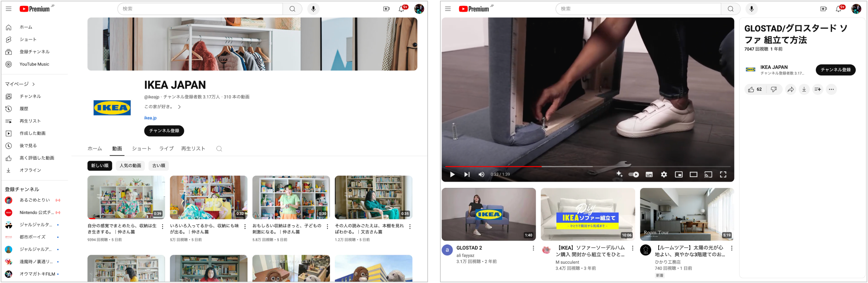Skip to next video
The image size is (868, 283).
(x=467, y=174)
